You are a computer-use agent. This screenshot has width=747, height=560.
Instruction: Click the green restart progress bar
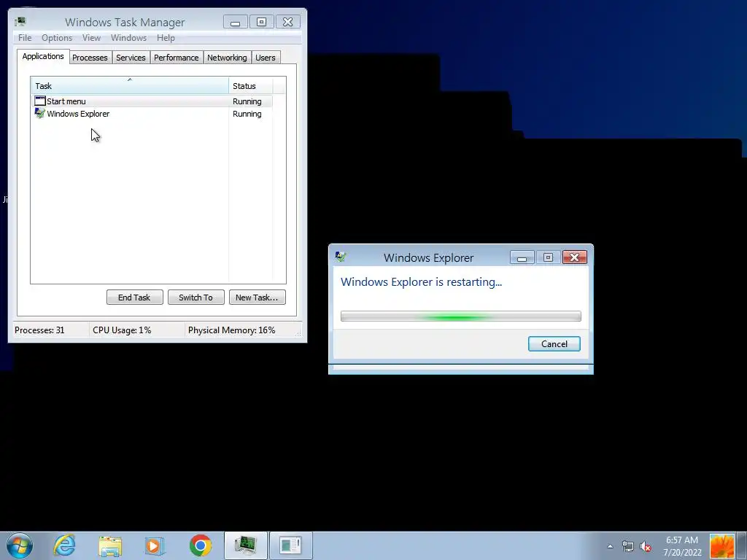pos(461,316)
